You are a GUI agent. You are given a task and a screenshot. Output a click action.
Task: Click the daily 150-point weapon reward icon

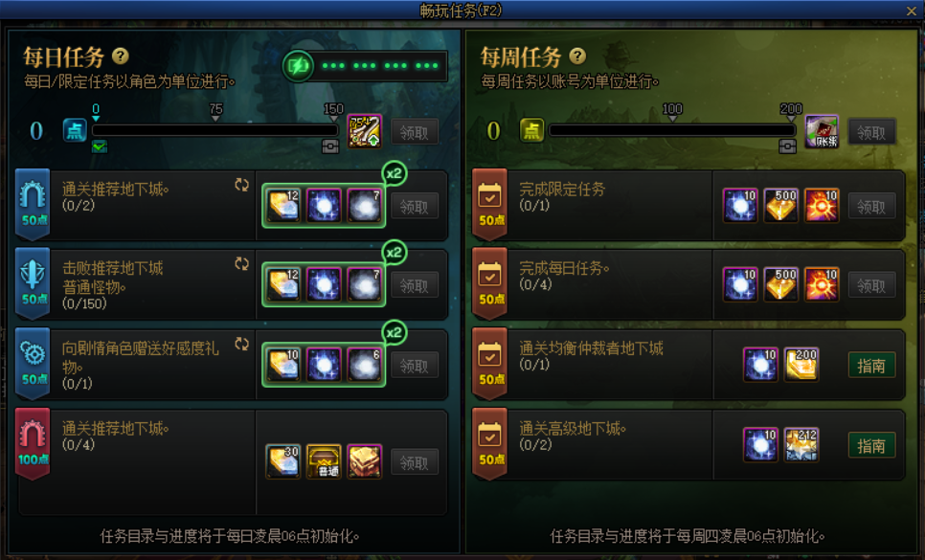click(x=364, y=131)
